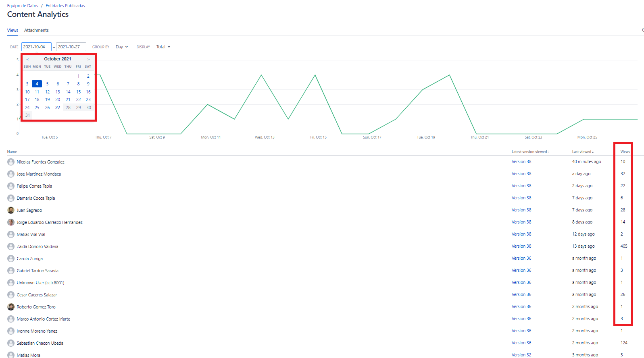This screenshot has height=358, width=644.
Task: Open Version 38 link for Nicolas Fuentes Gonzalez
Action: [521, 161]
